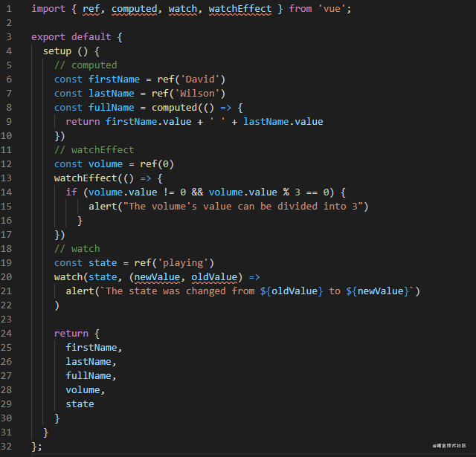Click the 'default' keyword on line 3
The width and height of the screenshot is (476, 457).
pyautogui.click(x=91, y=37)
